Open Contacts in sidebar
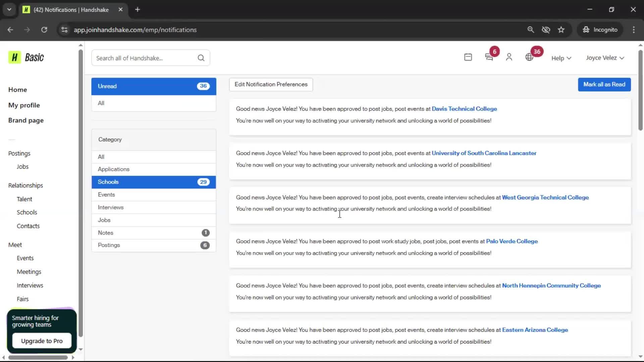 pyautogui.click(x=28, y=226)
